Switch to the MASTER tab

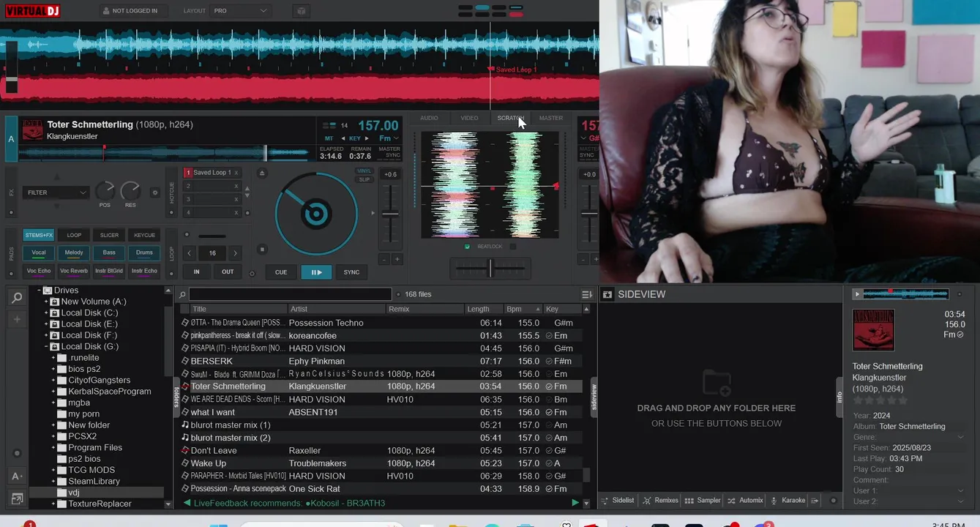[x=551, y=118]
